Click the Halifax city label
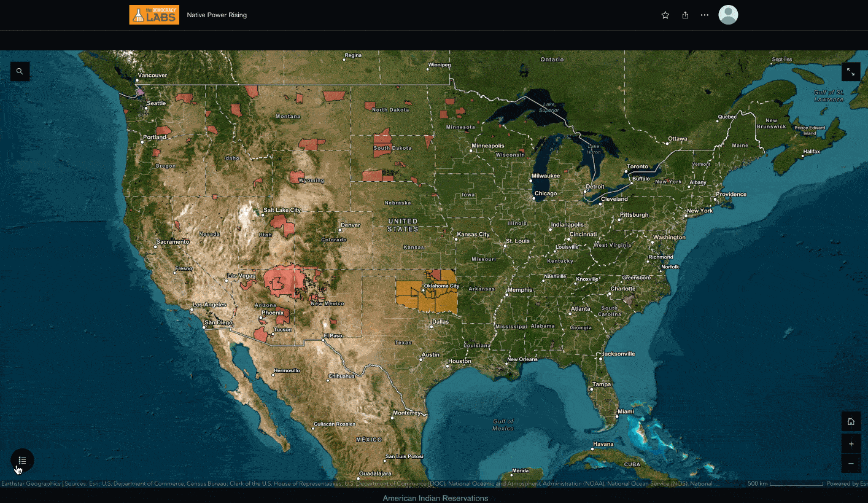Viewport: 868px width, 503px height. [811, 151]
